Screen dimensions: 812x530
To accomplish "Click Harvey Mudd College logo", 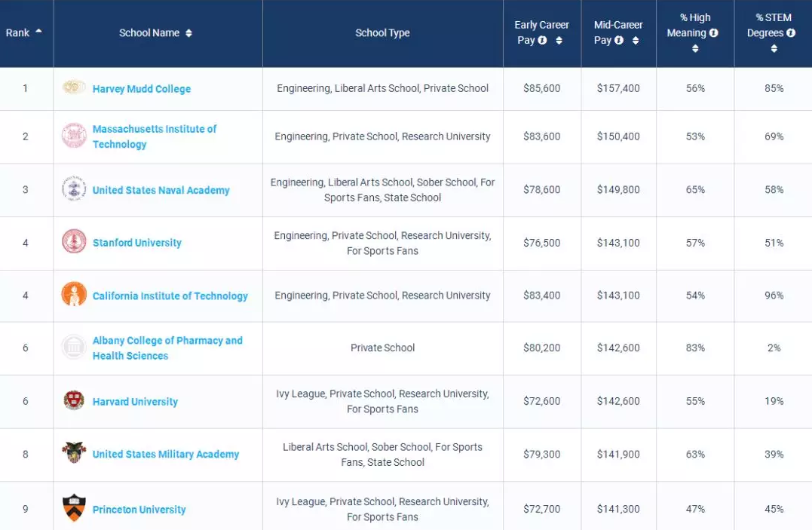I will point(74,87).
